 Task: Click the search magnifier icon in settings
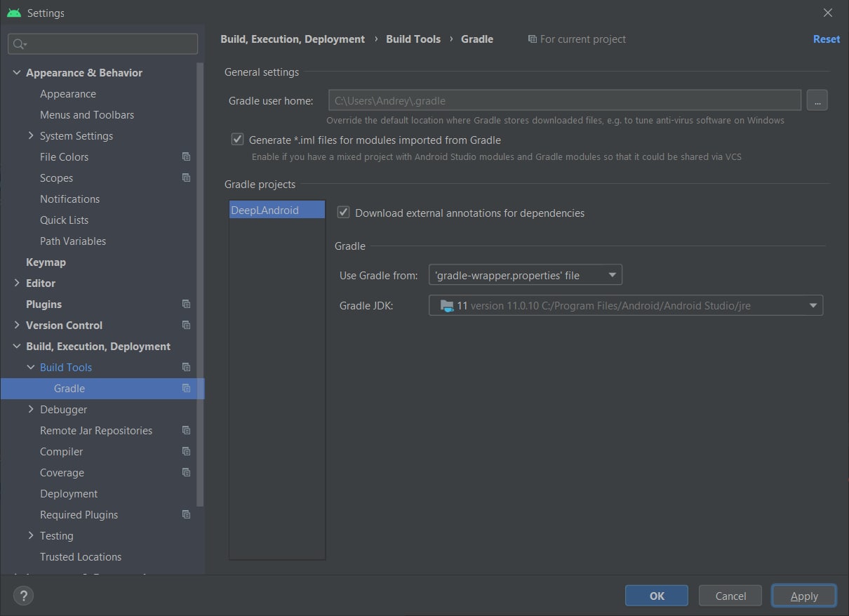(x=19, y=44)
